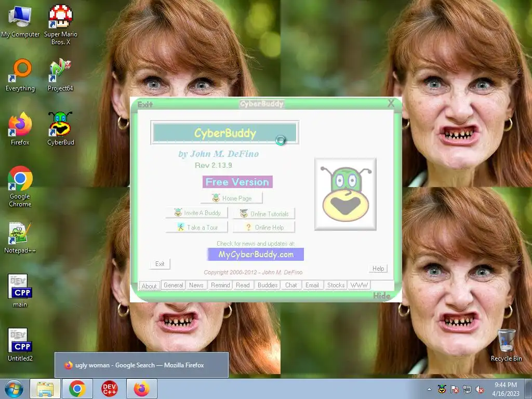Click Hide label on CyberBuddy frame
Screen dimensions: 532x399
coord(382,296)
